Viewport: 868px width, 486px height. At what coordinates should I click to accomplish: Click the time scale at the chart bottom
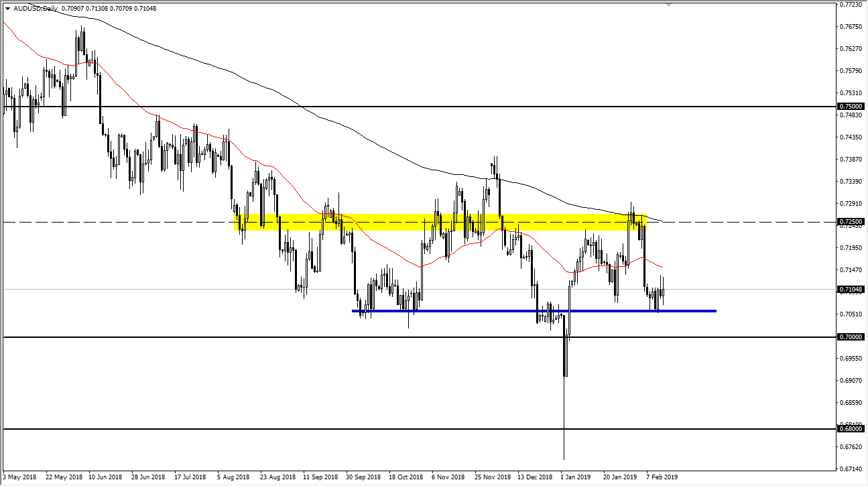(402, 476)
